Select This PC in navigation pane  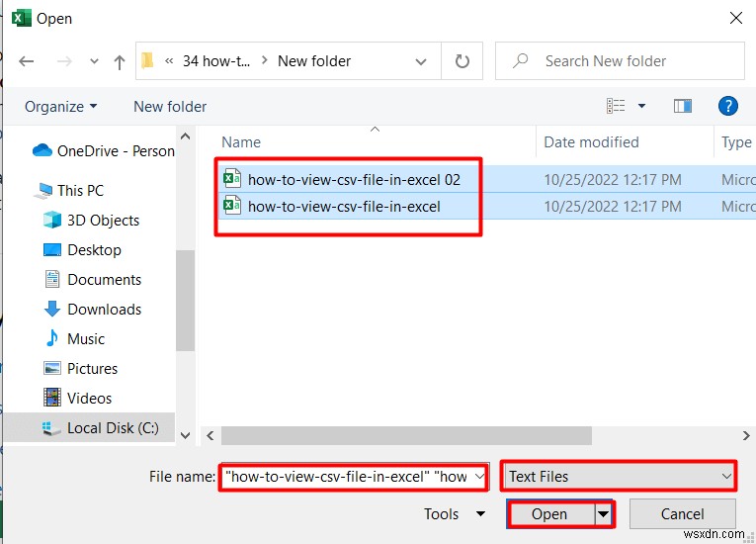point(80,190)
